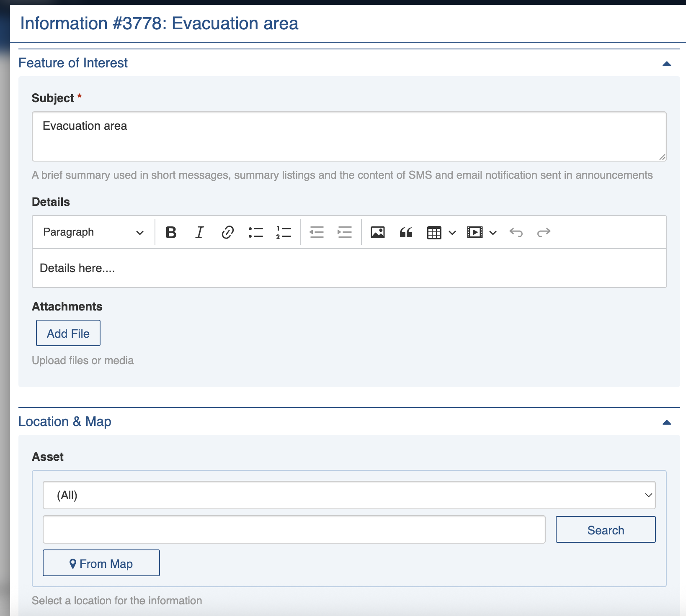Insert a hyperlink using the link icon
Viewport: 686px width, 616px height.
(x=227, y=232)
